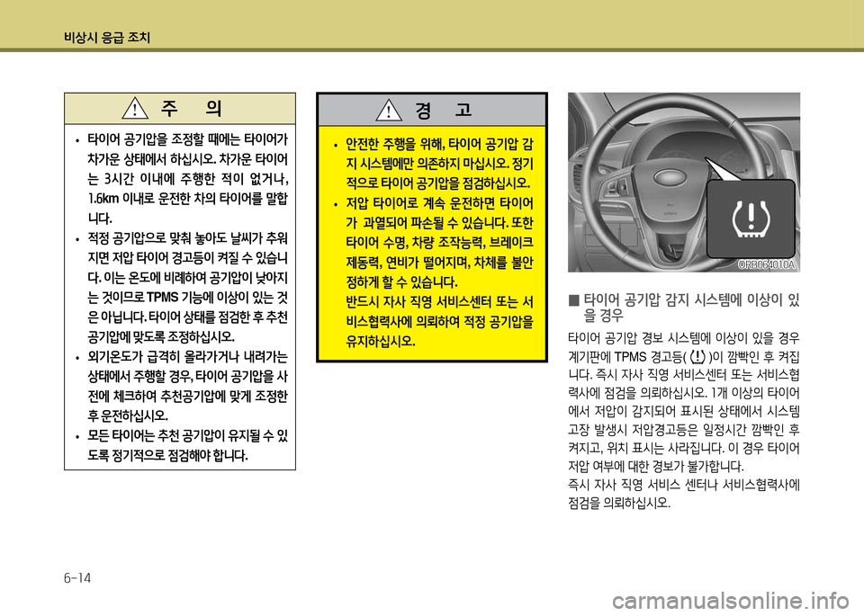Click the inline TPMS warning light symbol in text
Image resolution: width=864 pixels, height=616 pixels.
697,357
